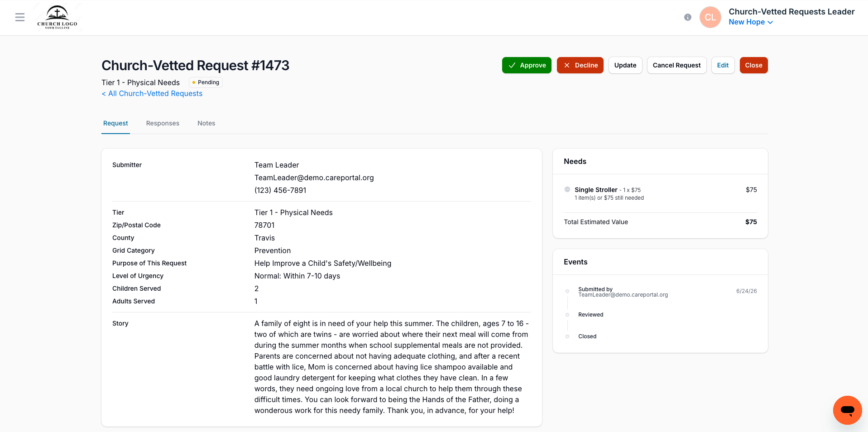Approve the request with green button
The height and width of the screenshot is (432, 868).
click(x=527, y=65)
